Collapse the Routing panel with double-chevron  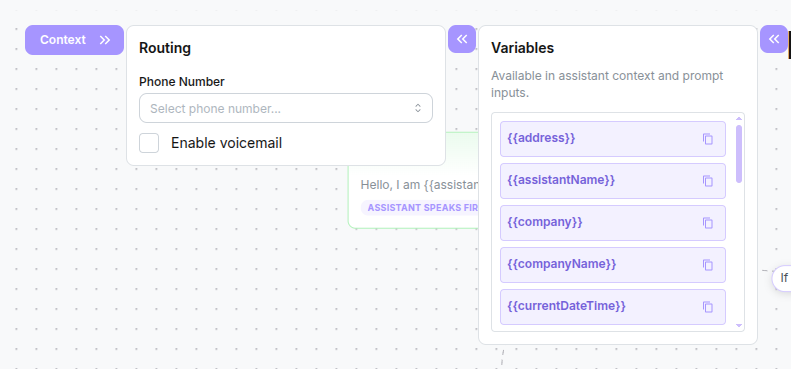(x=462, y=39)
